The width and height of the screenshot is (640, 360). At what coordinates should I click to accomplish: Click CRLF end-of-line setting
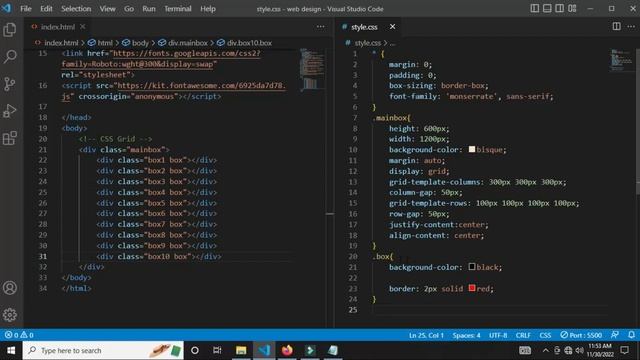(x=523, y=335)
